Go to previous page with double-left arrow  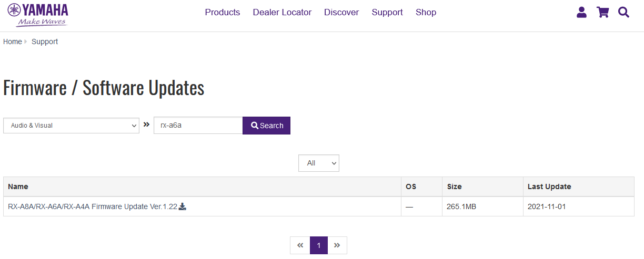300,245
